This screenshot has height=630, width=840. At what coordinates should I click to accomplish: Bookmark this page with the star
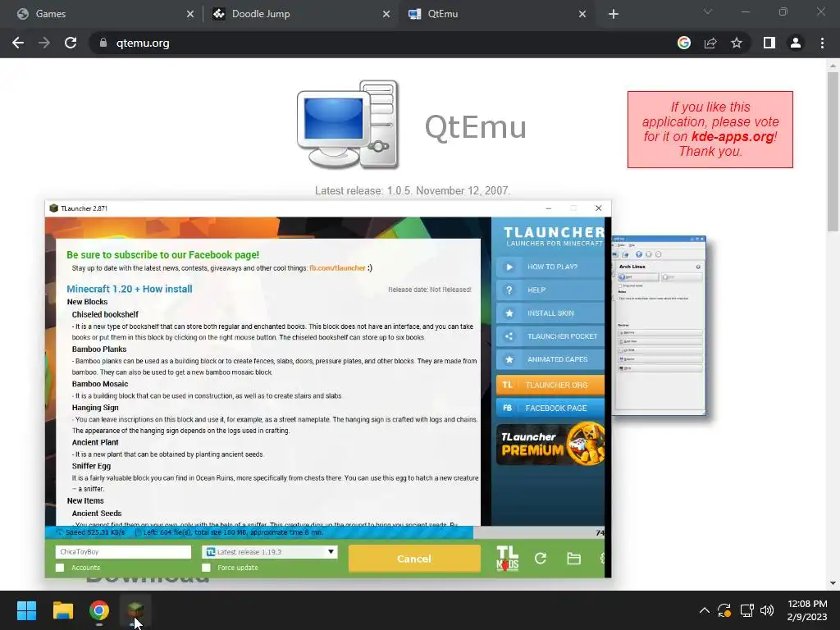[737, 43]
